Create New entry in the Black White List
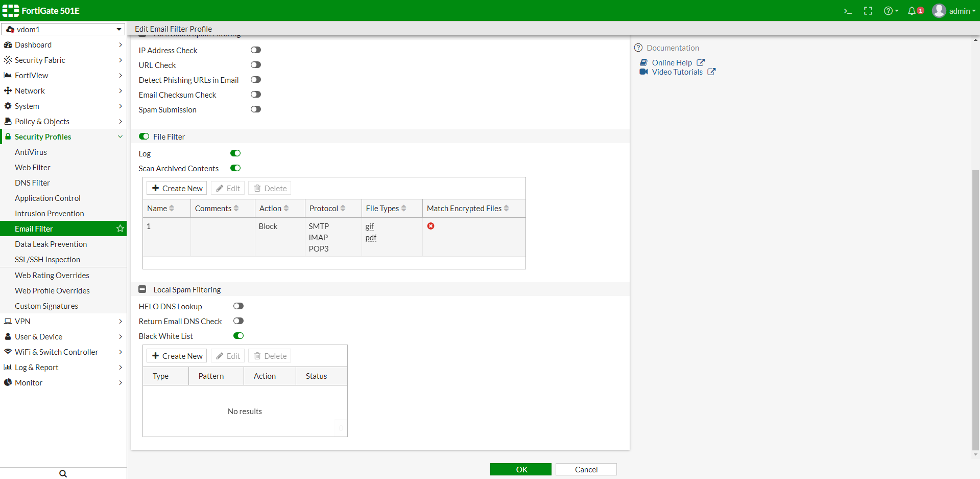Viewport: 980px width, 479px height. tap(176, 355)
